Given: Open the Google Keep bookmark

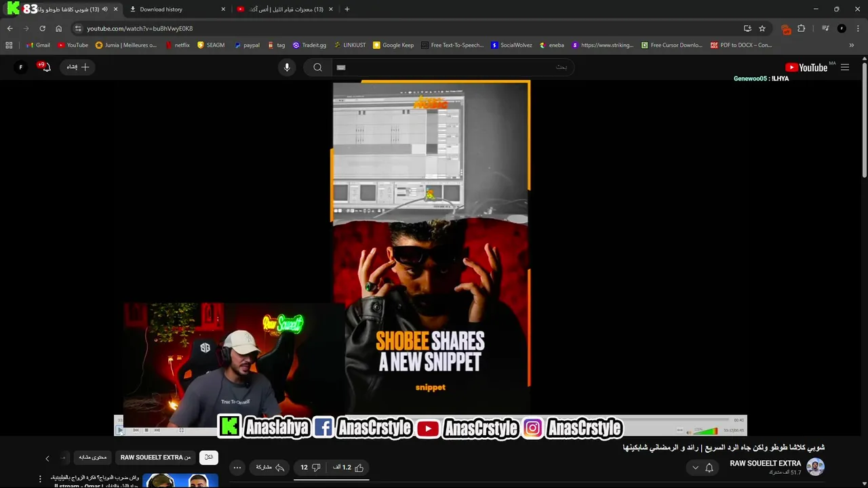Looking at the screenshot, I should click(393, 45).
